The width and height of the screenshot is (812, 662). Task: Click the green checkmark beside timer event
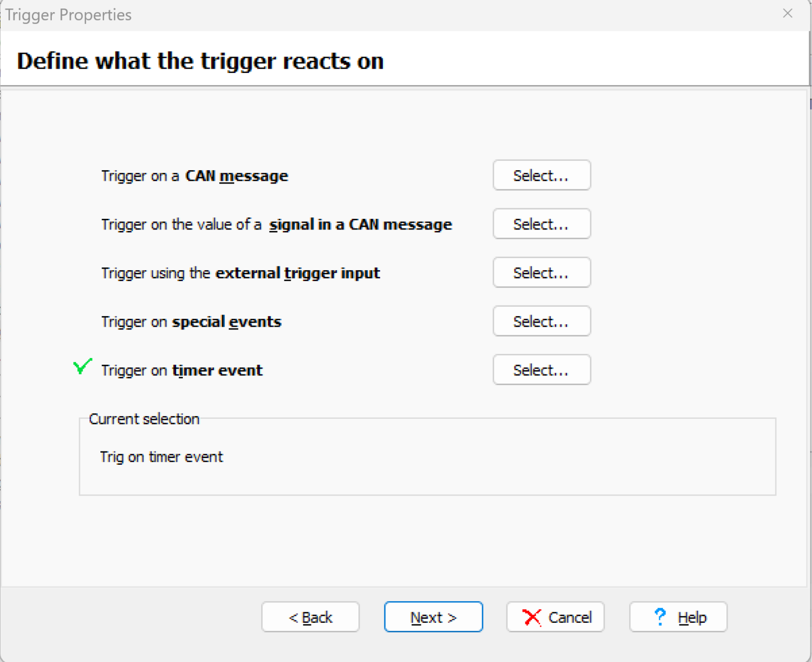click(x=82, y=366)
